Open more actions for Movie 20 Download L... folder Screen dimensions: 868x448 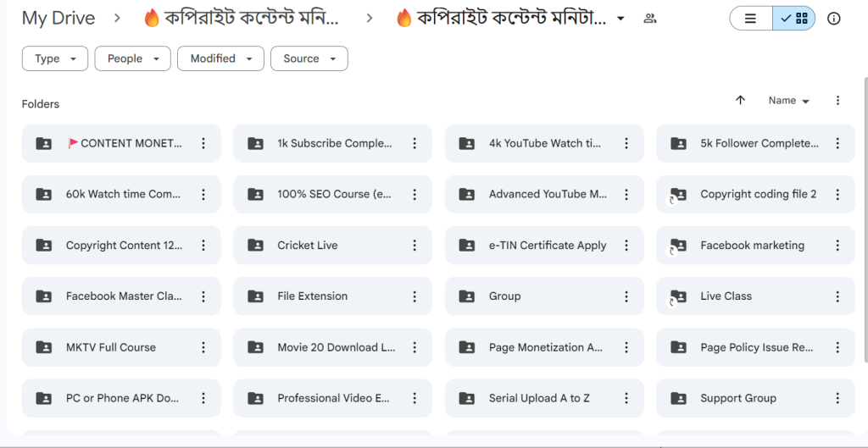click(x=415, y=346)
